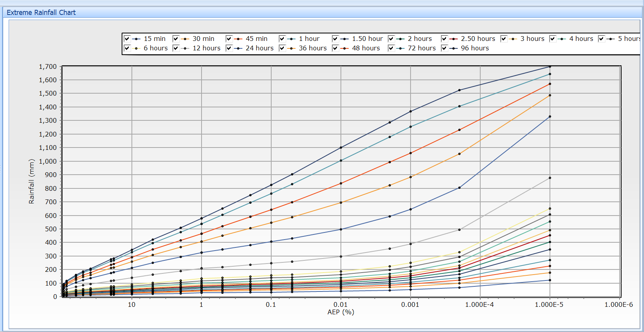Screen dimensions: 644x332
Task: Uncheck the 96 hours series checkbox
Action: pos(444,48)
